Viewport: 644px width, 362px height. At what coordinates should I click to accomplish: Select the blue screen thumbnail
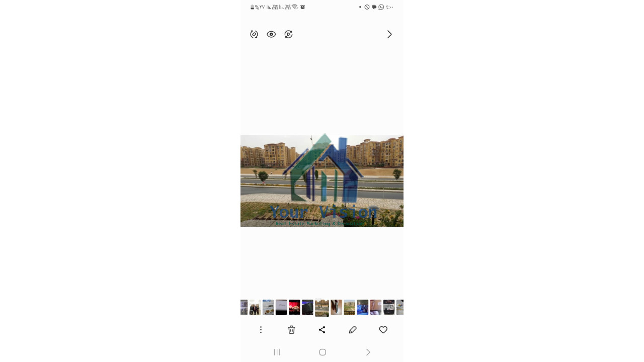coord(363,307)
